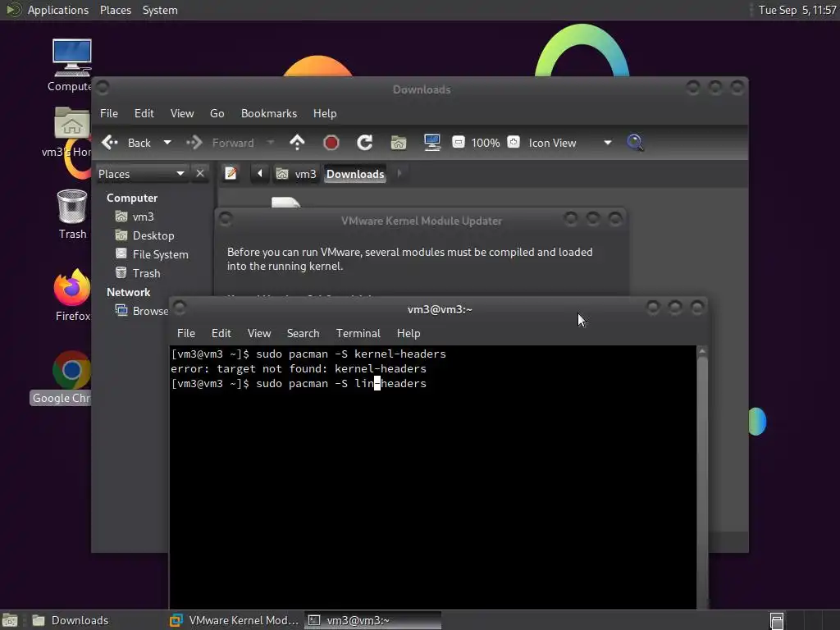Open the Home folder toolbar icon

coord(399,143)
